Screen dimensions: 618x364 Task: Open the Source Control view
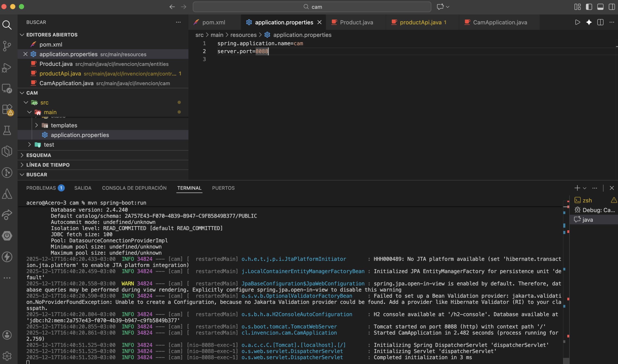click(7, 46)
